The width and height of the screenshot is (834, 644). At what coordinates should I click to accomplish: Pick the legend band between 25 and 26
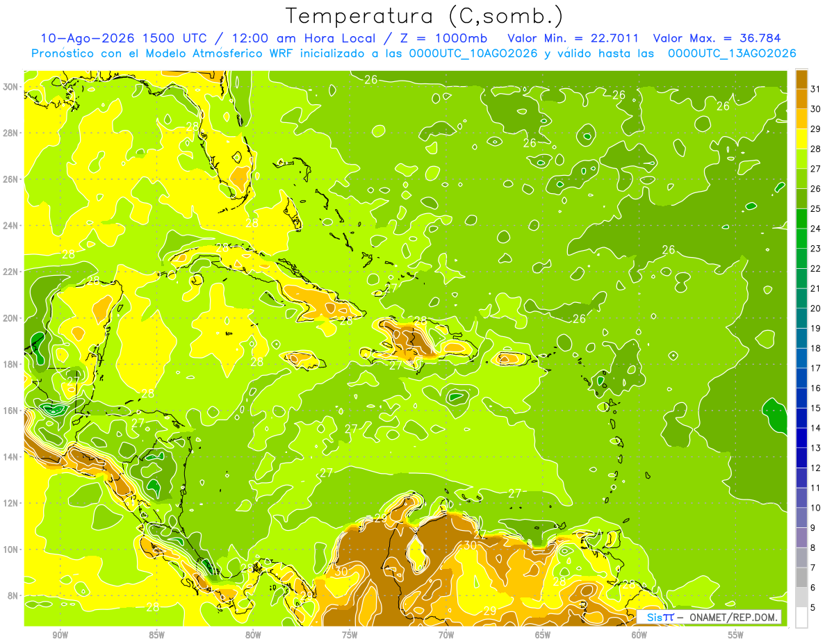coord(801,199)
